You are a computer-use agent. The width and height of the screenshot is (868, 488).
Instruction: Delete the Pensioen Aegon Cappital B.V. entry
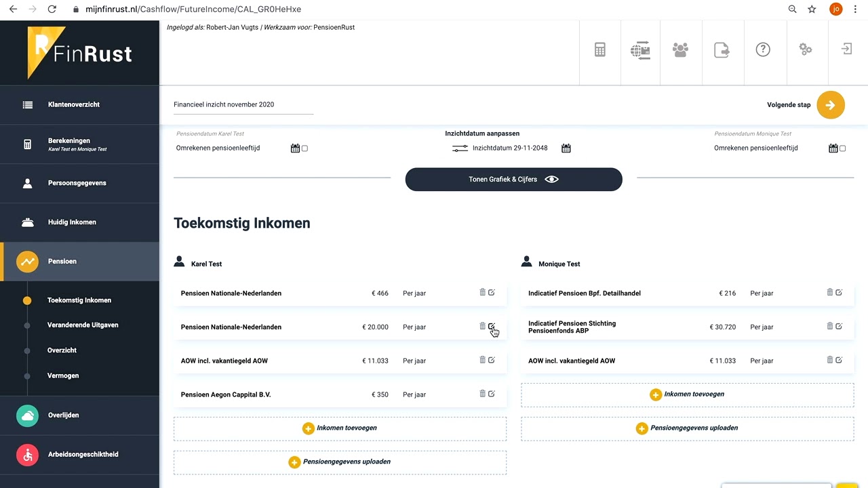(483, 394)
